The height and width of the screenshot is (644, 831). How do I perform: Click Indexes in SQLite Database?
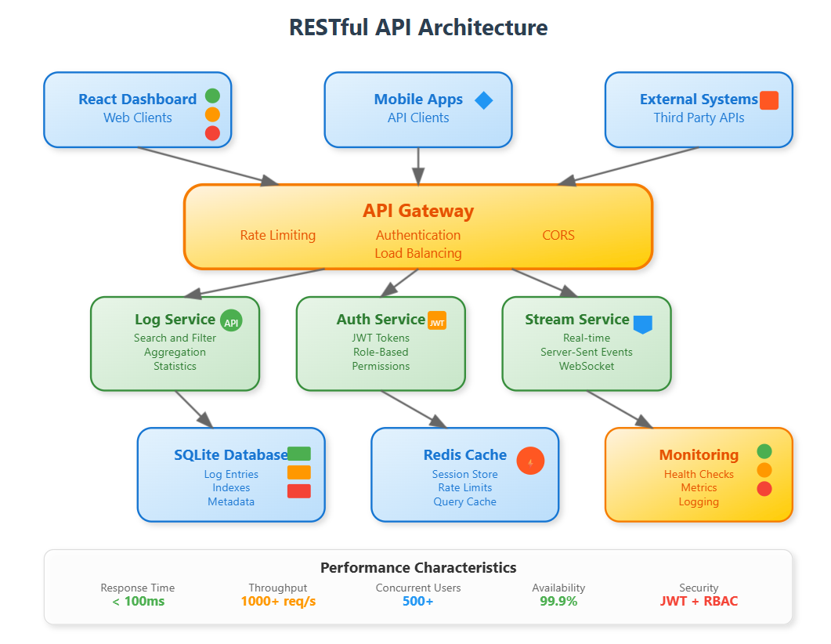point(231,487)
